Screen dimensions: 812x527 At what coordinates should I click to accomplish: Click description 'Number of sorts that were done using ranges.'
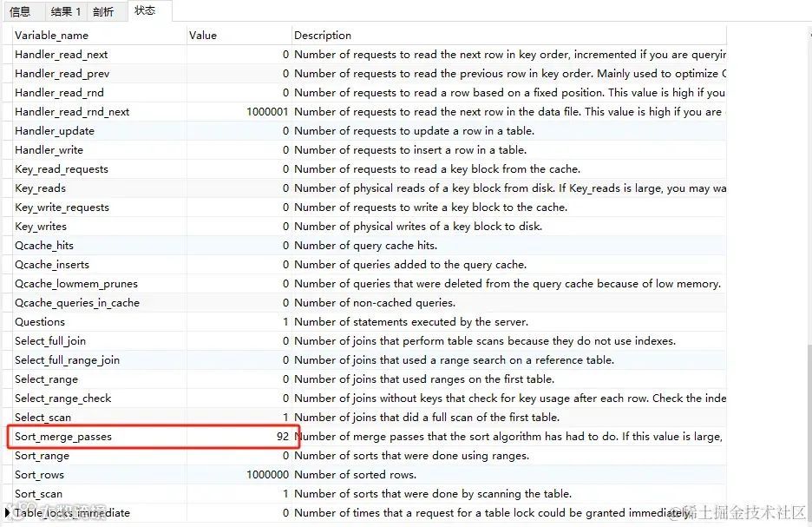point(412,456)
